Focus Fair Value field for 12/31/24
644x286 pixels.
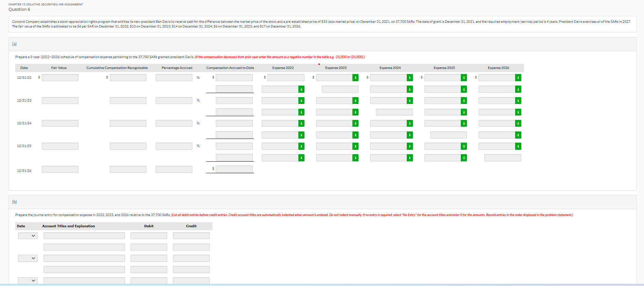[60, 123]
